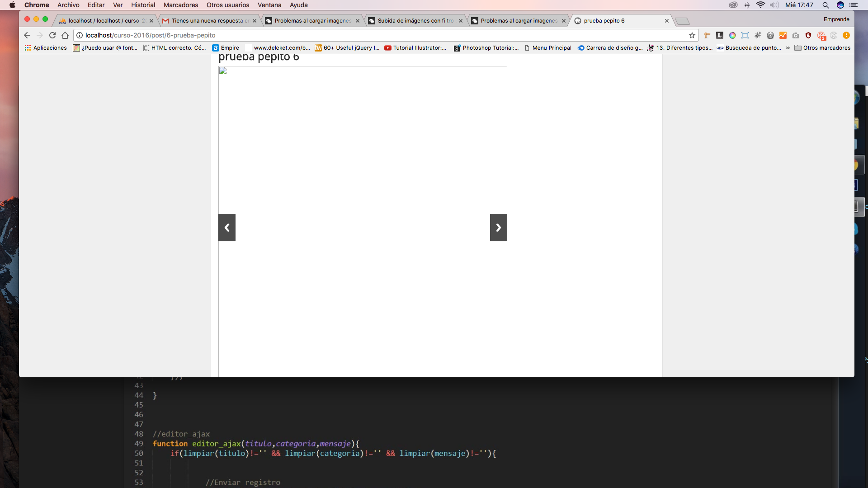The width and height of the screenshot is (868, 488).
Task: Click the bookmark star in address bar
Action: click(692, 35)
